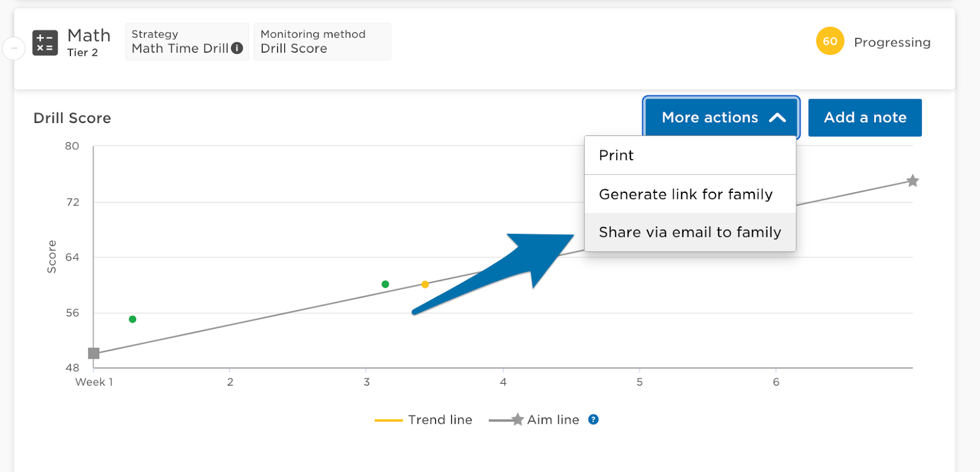Click the Aim line star legend icon

(518, 419)
